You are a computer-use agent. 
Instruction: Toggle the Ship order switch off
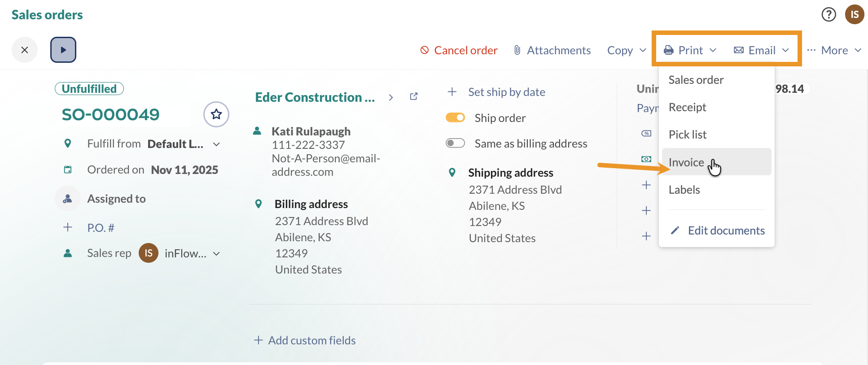(455, 117)
